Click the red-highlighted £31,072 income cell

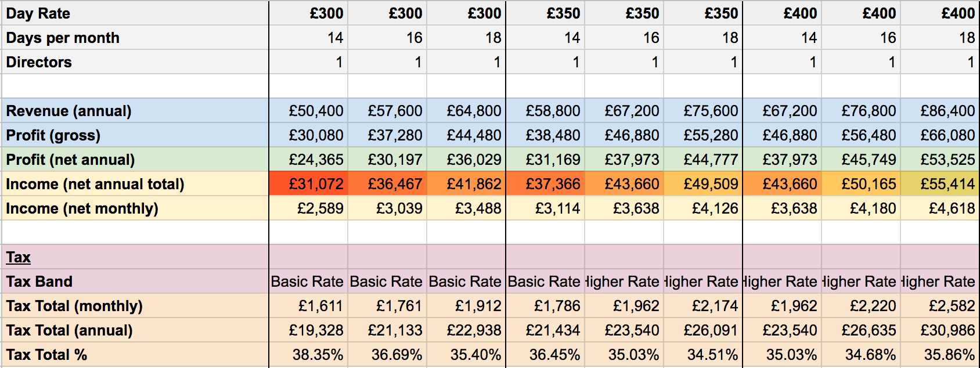tap(309, 184)
